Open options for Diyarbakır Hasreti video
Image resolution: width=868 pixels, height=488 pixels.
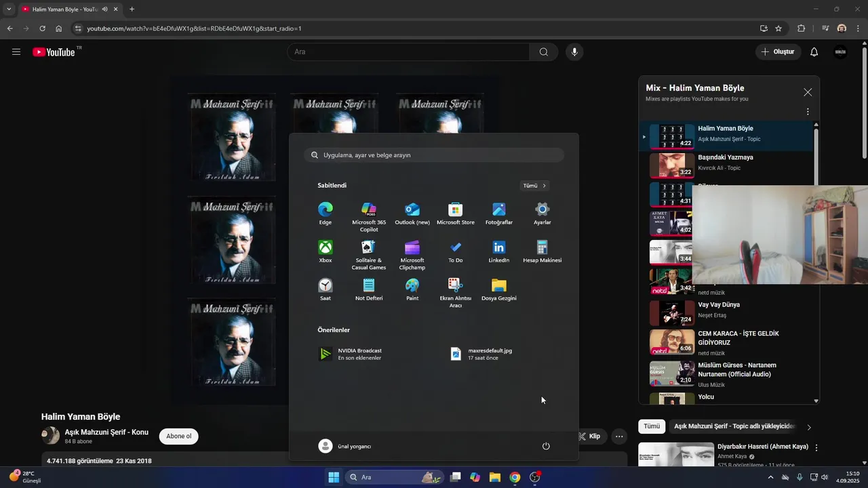[816, 448]
